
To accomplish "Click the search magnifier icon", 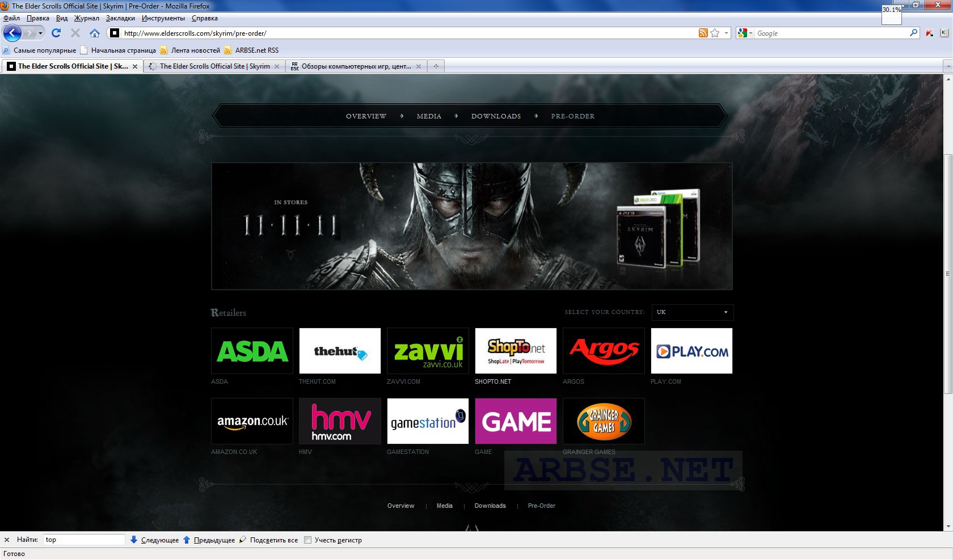I will 913,33.
